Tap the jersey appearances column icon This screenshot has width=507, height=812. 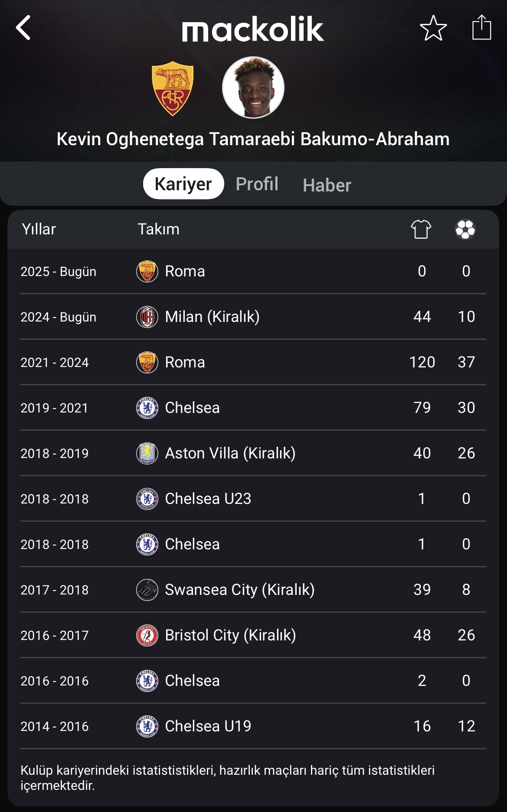point(421,229)
